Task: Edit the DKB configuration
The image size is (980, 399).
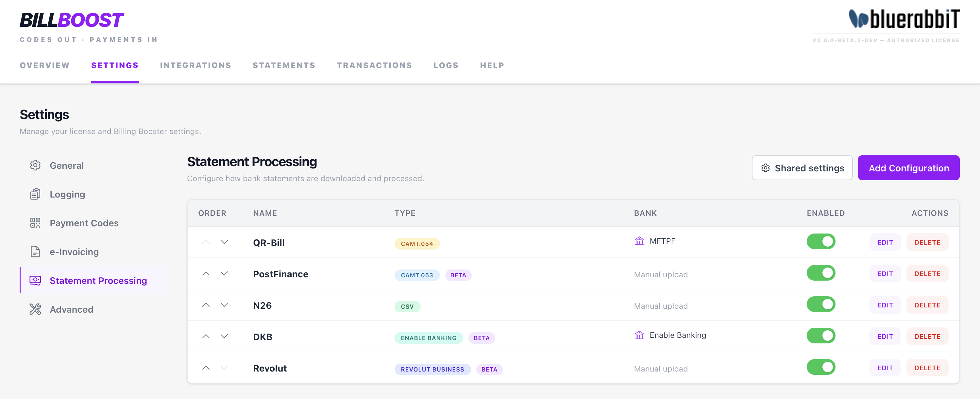Action: click(x=885, y=337)
